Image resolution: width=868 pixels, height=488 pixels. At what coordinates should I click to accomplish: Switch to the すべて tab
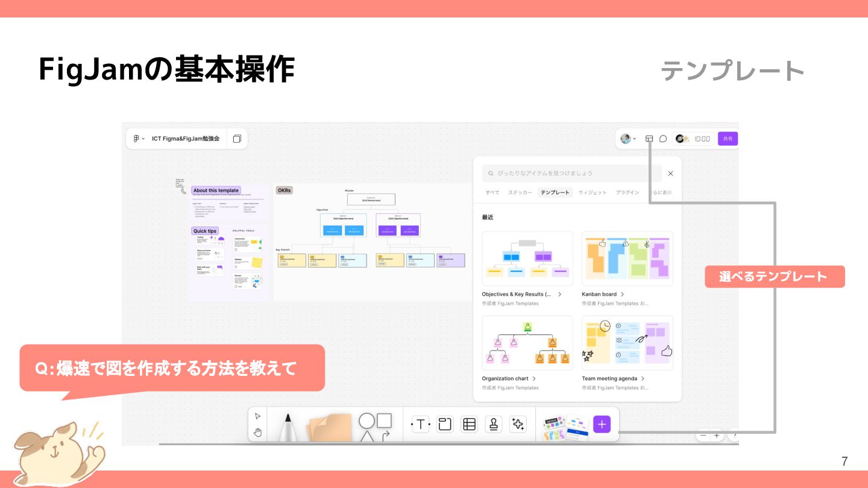(492, 192)
